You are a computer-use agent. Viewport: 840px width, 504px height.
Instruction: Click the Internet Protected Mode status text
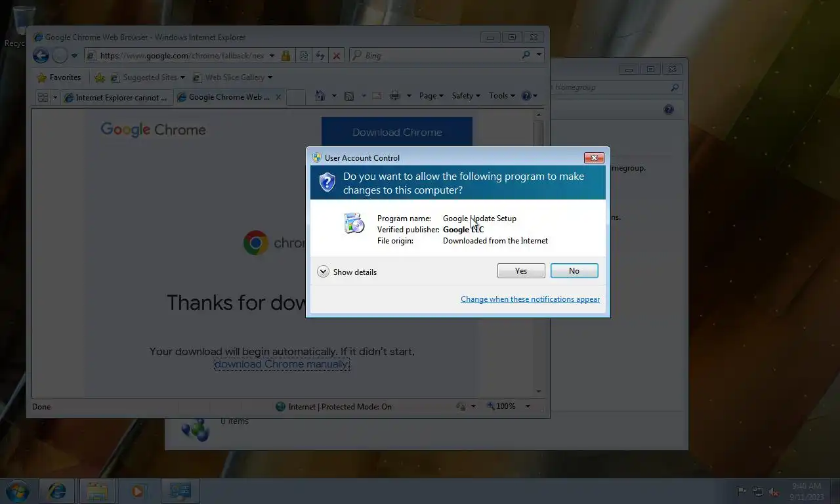pyautogui.click(x=340, y=407)
